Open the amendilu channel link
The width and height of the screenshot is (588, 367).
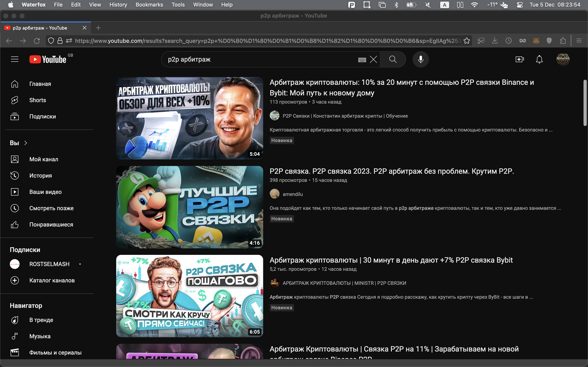[x=293, y=194]
